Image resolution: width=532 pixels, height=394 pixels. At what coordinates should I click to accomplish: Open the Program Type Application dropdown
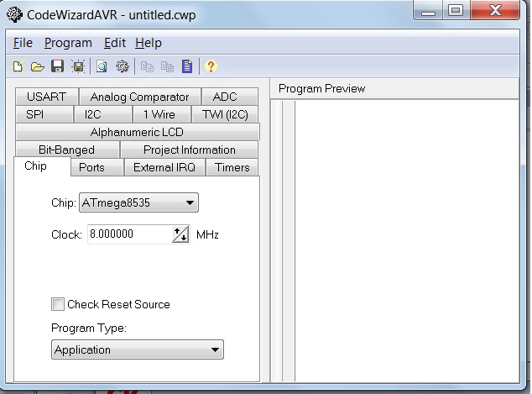pos(138,349)
